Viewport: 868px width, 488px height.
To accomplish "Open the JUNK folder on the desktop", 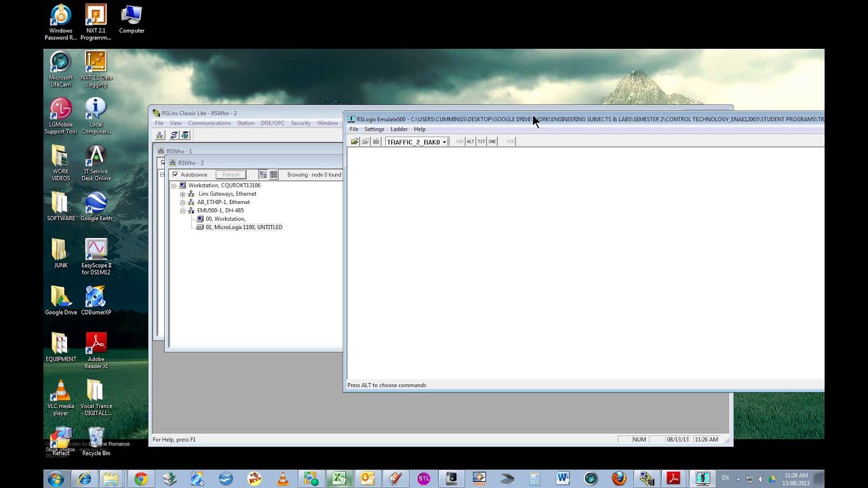I will 60,253.
